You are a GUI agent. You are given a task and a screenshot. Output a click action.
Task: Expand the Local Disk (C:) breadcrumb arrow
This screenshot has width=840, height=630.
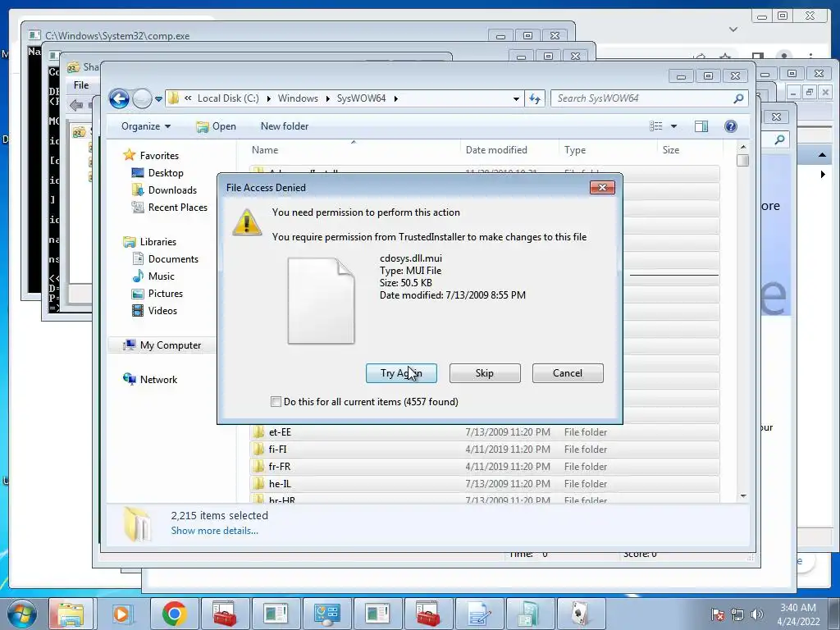pyautogui.click(x=268, y=98)
